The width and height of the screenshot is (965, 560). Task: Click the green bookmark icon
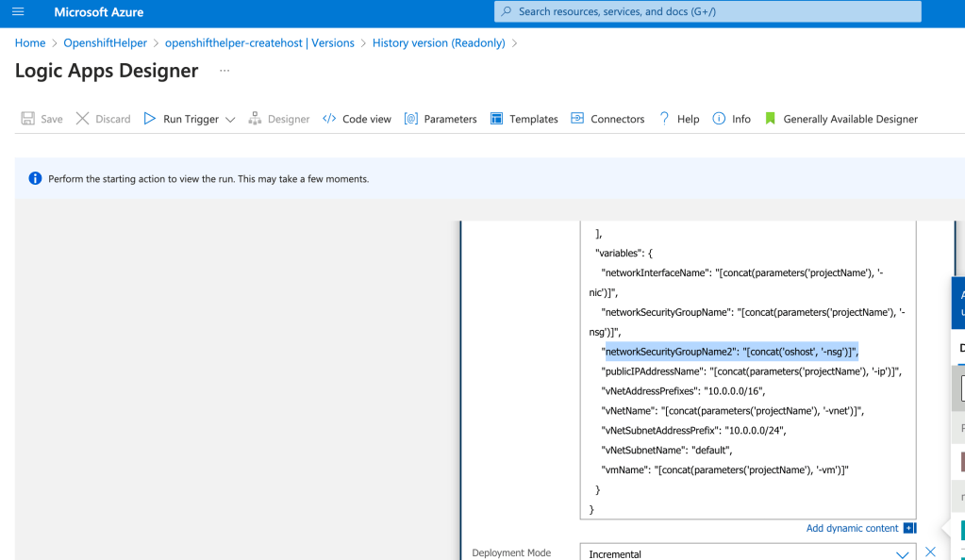pos(770,118)
